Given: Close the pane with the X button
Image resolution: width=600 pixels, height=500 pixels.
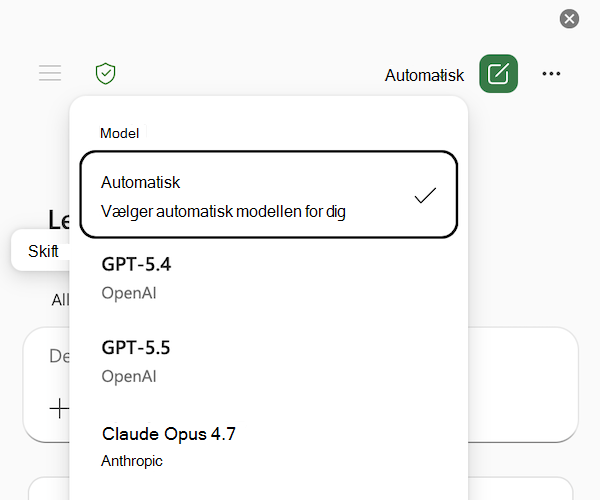Looking at the screenshot, I should click(x=569, y=19).
